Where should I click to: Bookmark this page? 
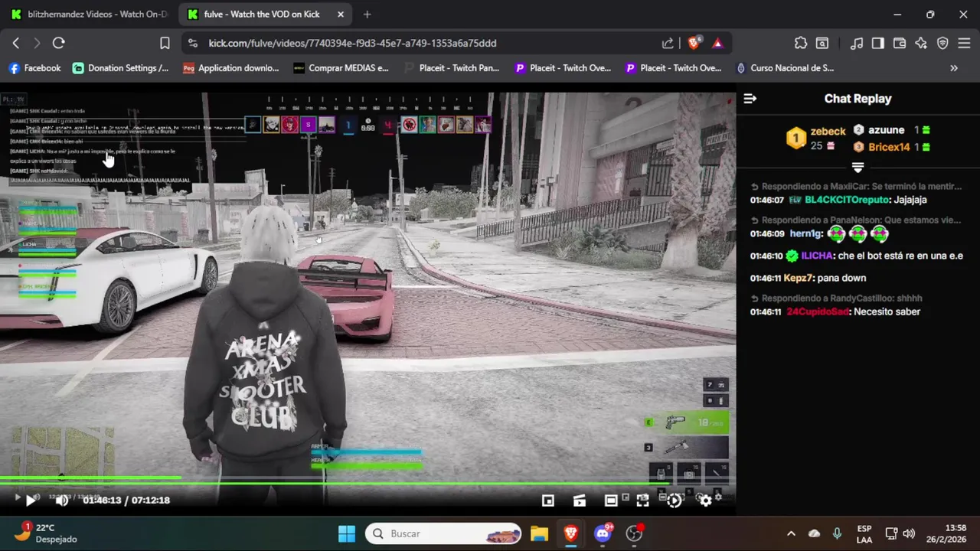pyautogui.click(x=165, y=43)
